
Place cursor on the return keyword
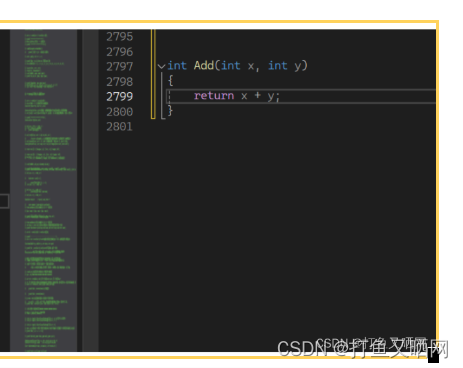[214, 96]
